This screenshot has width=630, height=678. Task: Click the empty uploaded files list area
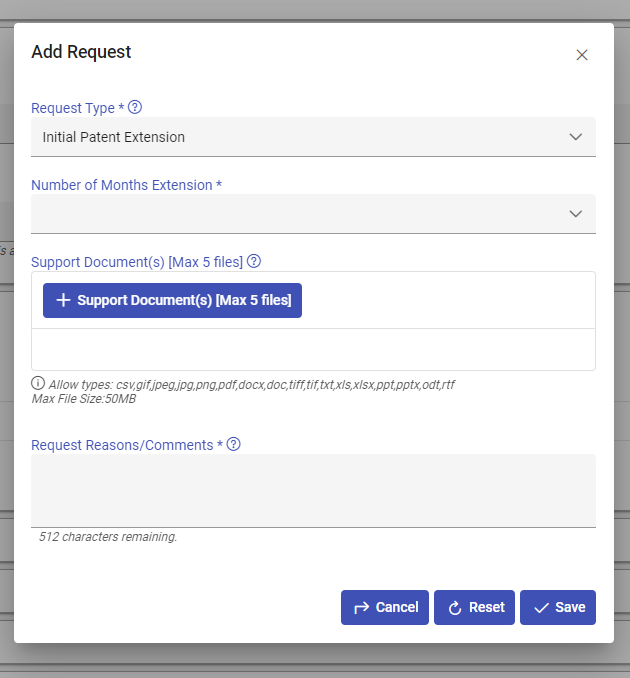tap(313, 350)
